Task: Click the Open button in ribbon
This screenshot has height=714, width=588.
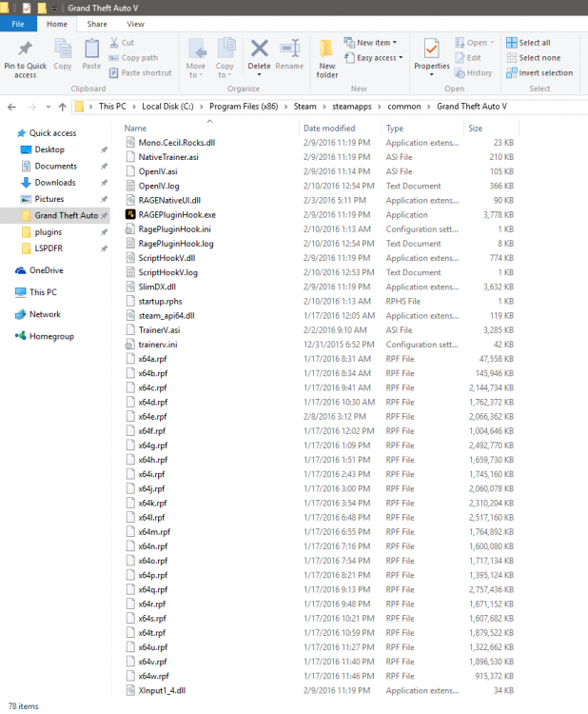Action: tap(474, 43)
